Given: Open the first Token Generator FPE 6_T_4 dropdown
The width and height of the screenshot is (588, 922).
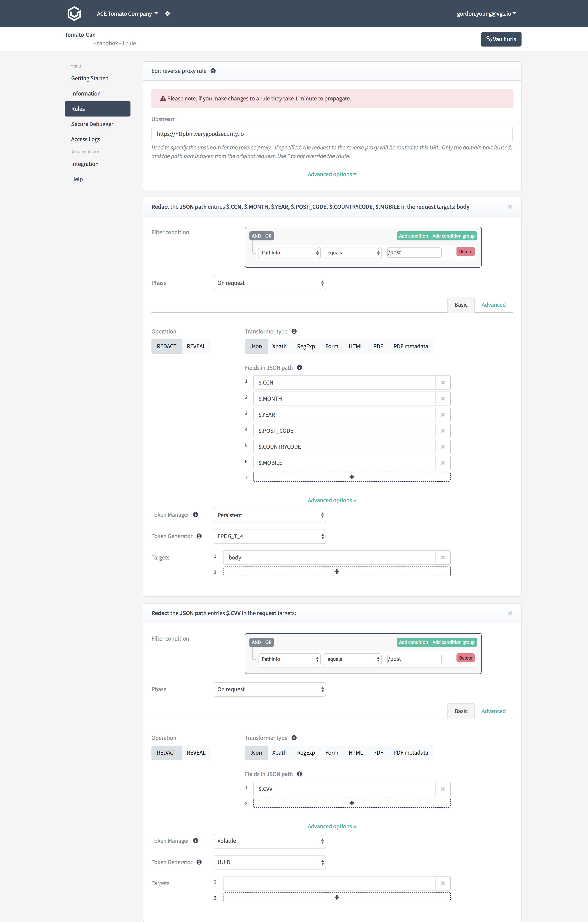Looking at the screenshot, I should click(x=269, y=536).
